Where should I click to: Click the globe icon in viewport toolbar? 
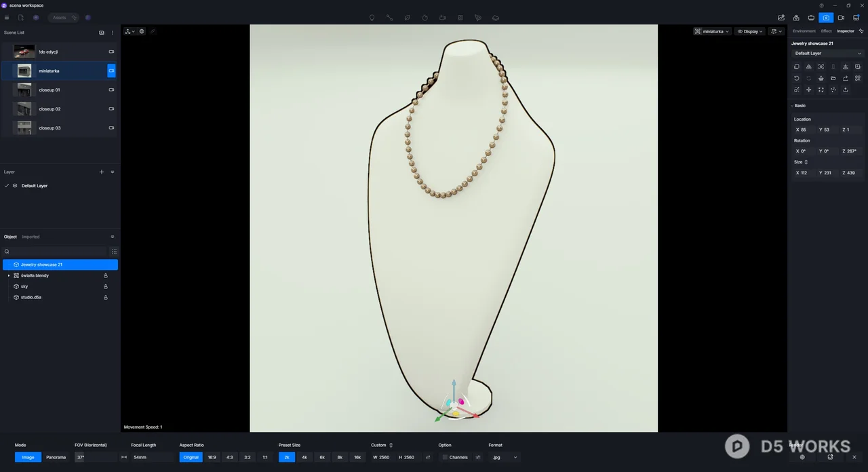[x=142, y=31]
